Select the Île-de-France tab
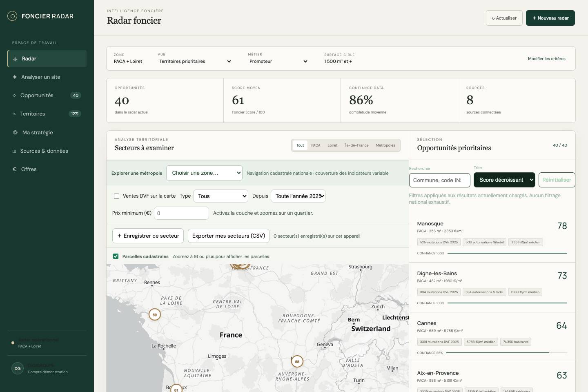Screen dimensions: 588x392 [356, 145]
